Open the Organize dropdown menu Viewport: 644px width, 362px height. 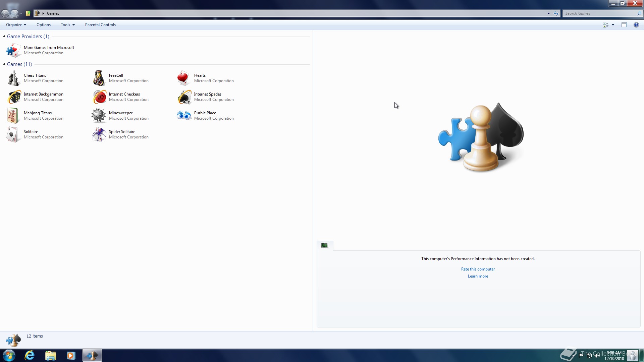pyautogui.click(x=16, y=25)
